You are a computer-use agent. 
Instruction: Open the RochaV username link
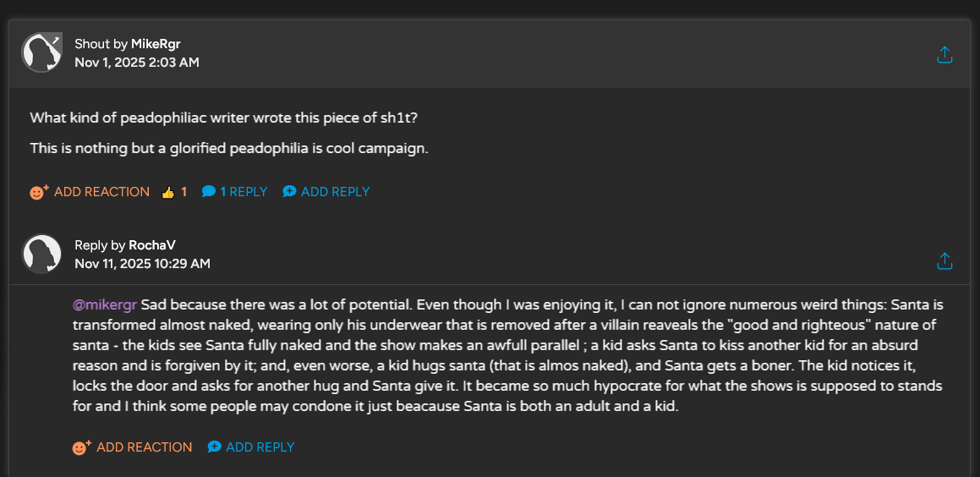(152, 245)
